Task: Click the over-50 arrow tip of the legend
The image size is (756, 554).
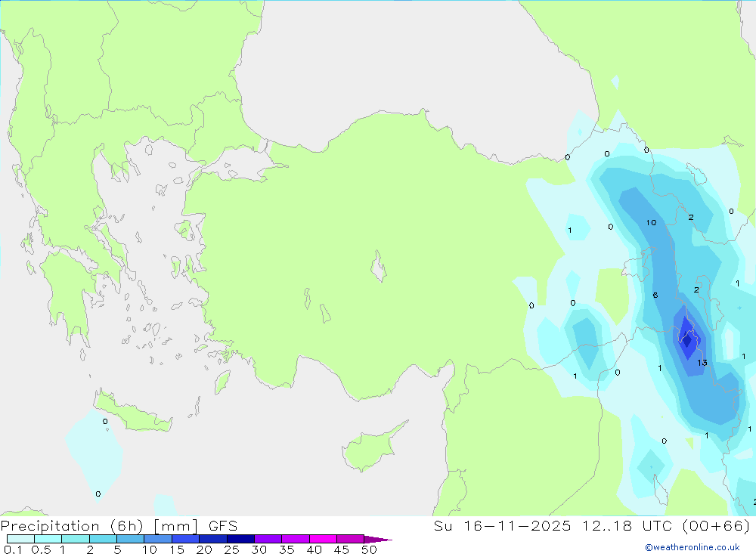Action: coord(379,540)
